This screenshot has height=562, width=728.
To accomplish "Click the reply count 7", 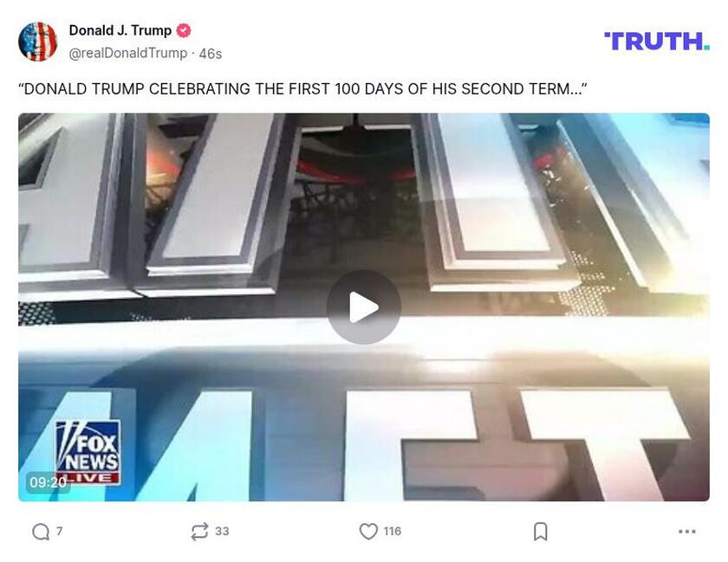I will click(x=60, y=531).
